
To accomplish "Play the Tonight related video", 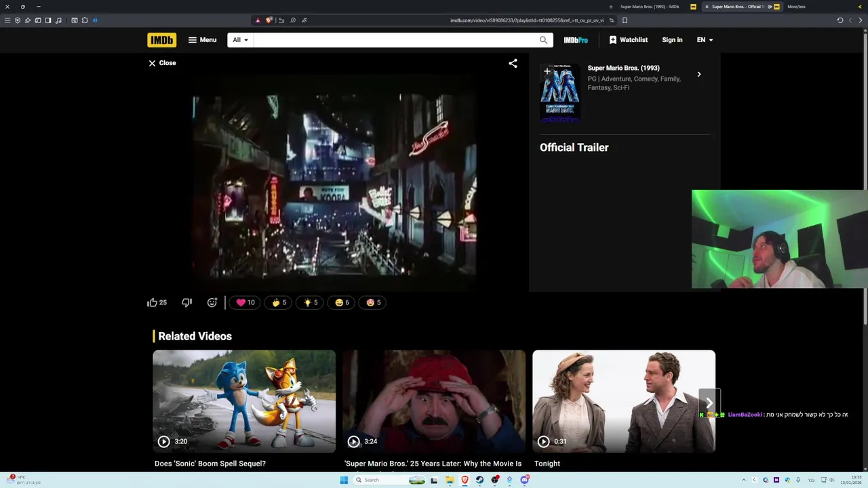I will [624, 401].
